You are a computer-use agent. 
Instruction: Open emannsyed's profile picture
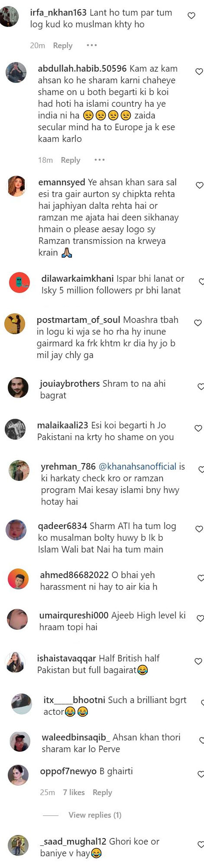pyautogui.click(x=16, y=187)
